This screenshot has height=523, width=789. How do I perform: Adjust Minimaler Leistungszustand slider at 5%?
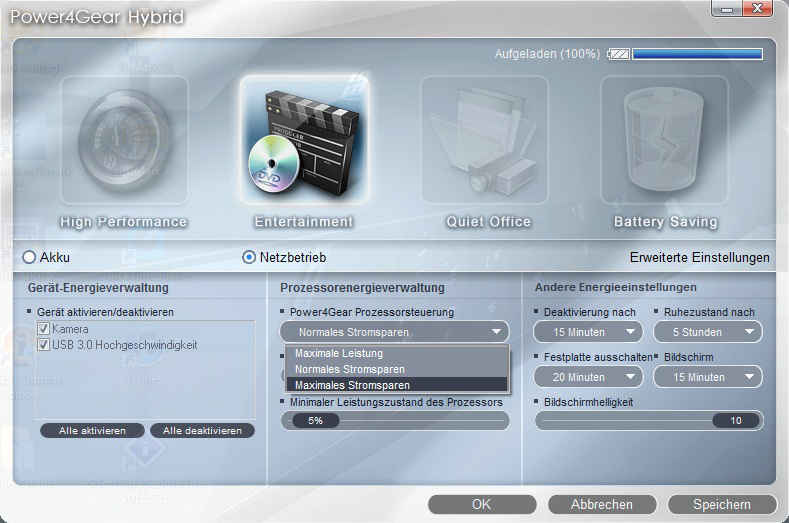[x=315, y=420]
